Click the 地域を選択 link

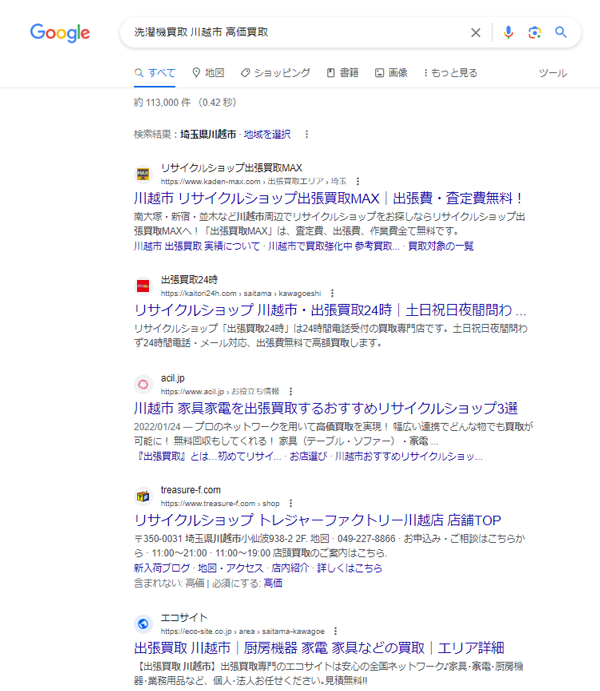click(267, 134)
